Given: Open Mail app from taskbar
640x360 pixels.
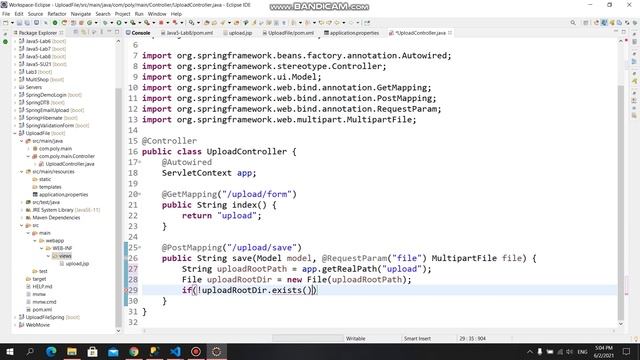Looking at the screenshot, I should pyautogui.click(x=113, y=351).
